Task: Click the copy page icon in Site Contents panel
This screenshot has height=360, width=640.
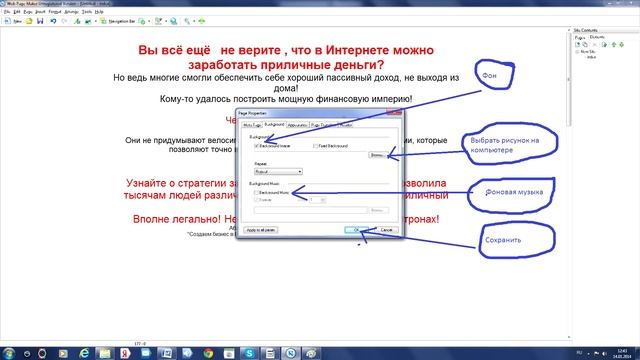Action: [x=585, y=44]
